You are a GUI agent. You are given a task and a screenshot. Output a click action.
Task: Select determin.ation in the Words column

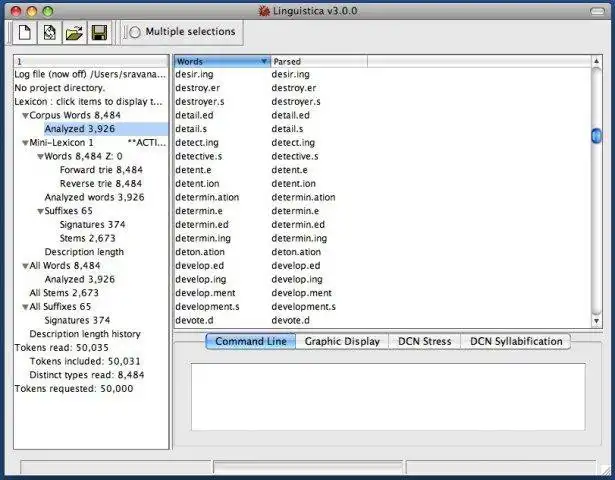207,197
